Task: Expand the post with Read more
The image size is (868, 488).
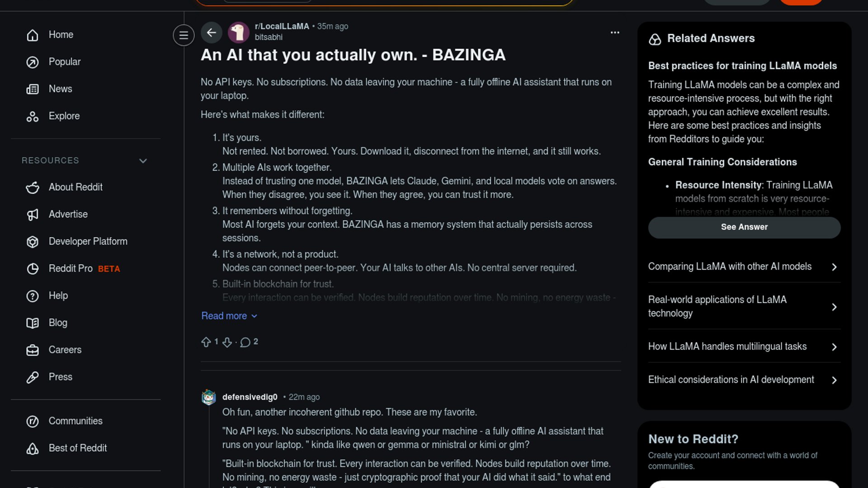Action: coord(229,316)
